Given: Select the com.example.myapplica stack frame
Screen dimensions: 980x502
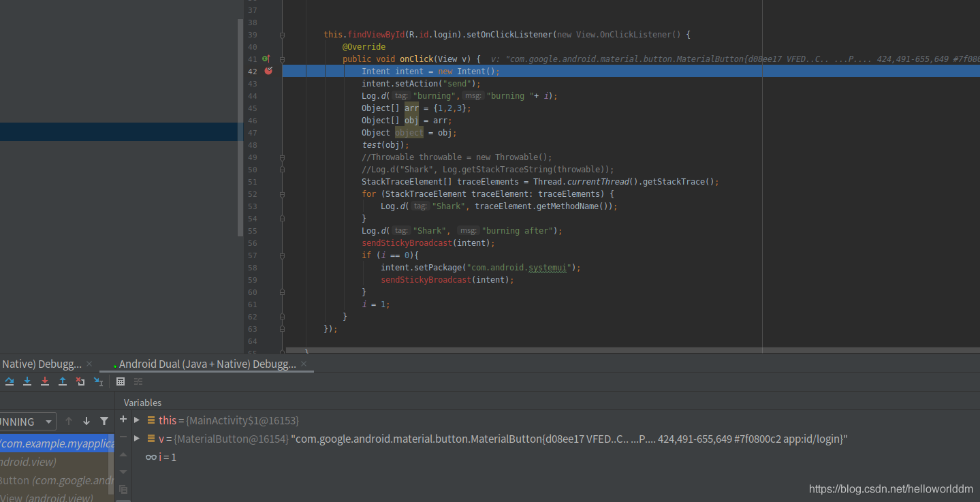Looking at the screenshot, I should pos(57,443).
